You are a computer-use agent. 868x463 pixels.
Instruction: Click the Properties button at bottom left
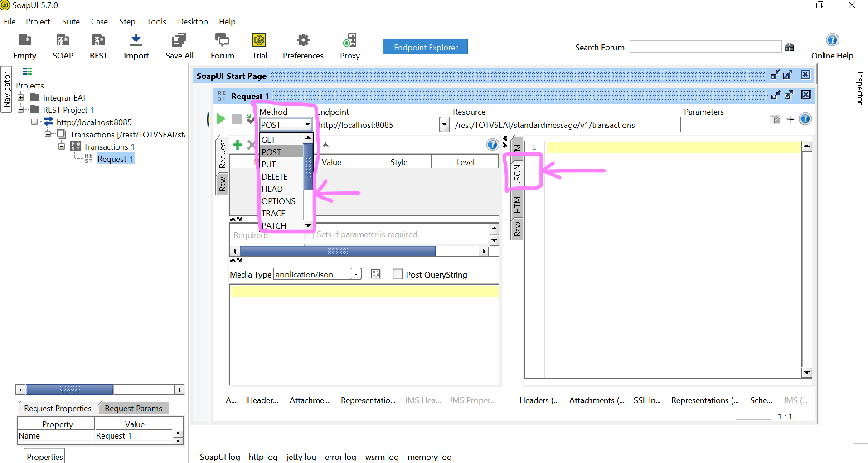click(x=44, y=456)
